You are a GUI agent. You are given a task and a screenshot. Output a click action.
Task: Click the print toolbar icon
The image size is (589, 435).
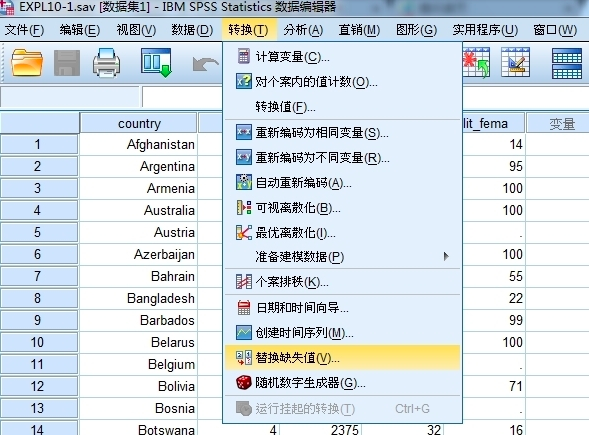[x=106, y=63]
